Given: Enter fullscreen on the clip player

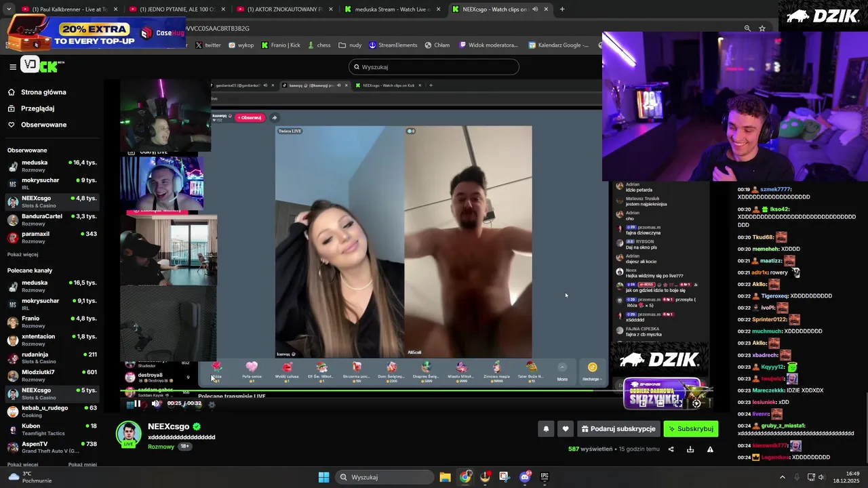Looking at the screenshot, I should click(x=678, y=403).
